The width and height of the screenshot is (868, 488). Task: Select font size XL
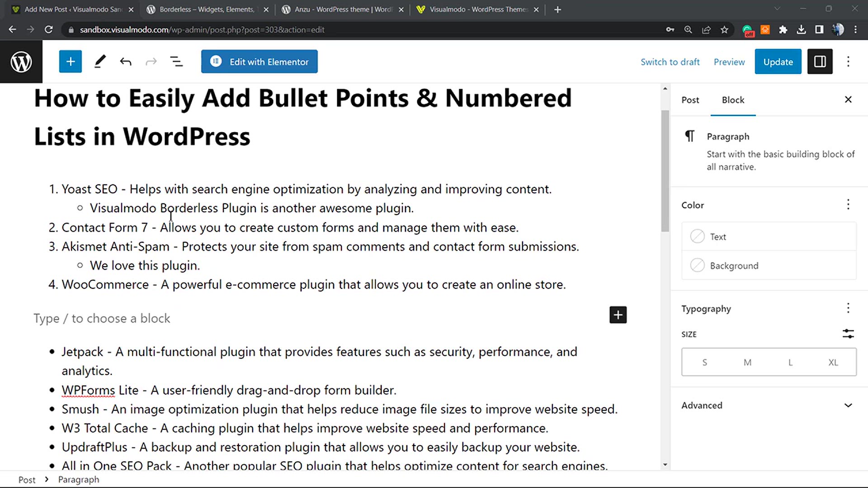833,362
